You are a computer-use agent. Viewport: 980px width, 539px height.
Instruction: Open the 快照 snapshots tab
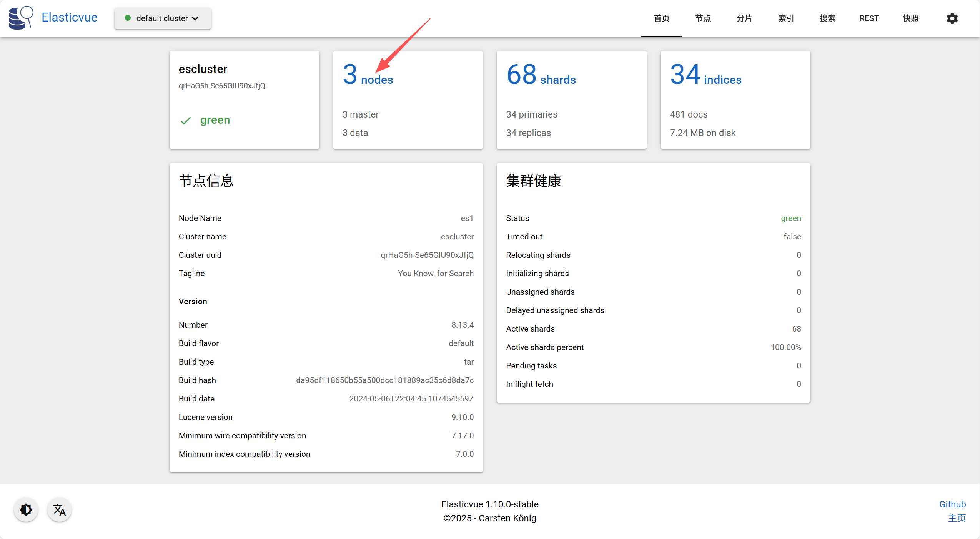tap(910, 18)
